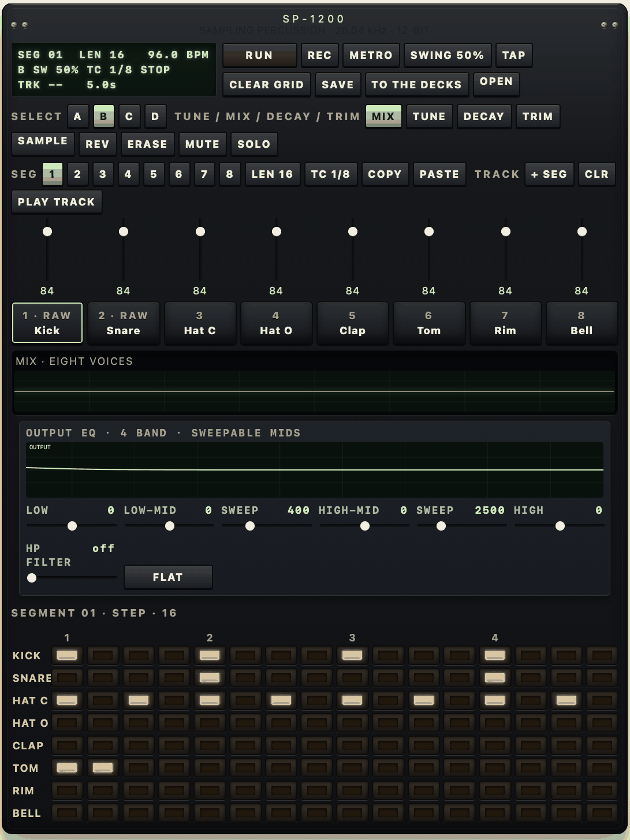This screenshot has height=840, width=630.
Task: Select bank A
Action: pos(77,116)
